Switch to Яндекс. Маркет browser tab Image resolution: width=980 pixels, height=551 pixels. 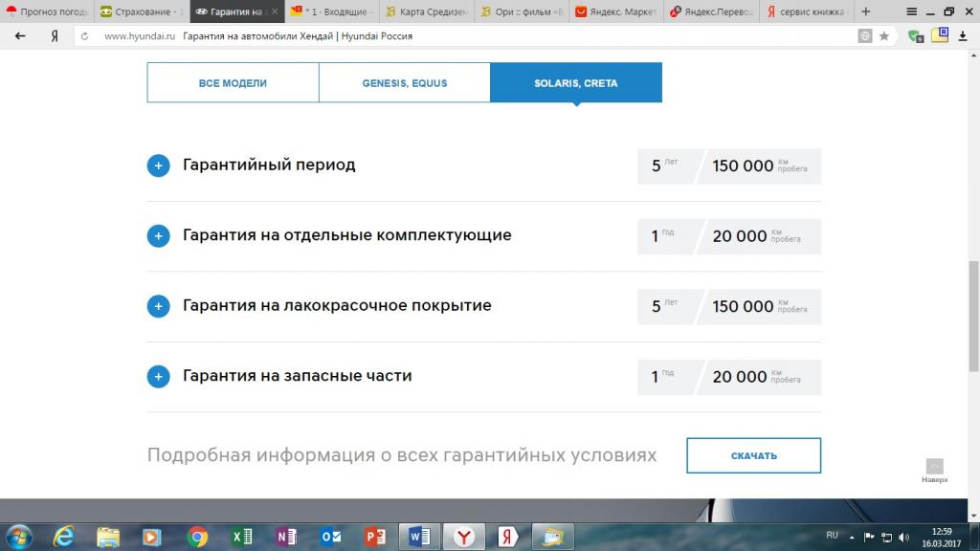[x=617, y=11]
